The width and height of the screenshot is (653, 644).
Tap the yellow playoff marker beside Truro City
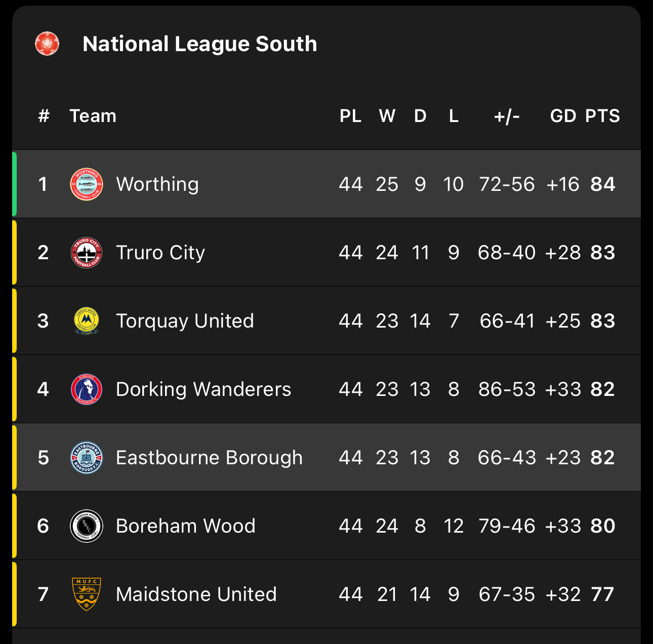coord(14,253)
